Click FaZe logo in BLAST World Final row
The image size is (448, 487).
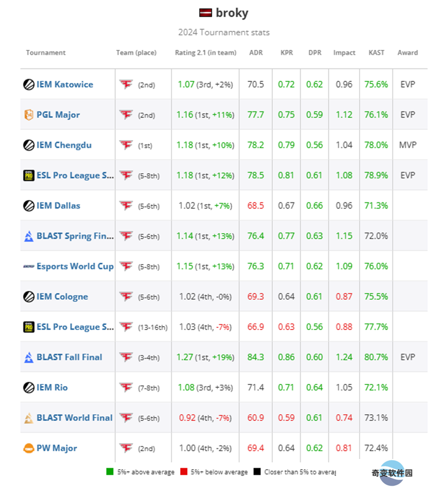(x=127, y=418)
